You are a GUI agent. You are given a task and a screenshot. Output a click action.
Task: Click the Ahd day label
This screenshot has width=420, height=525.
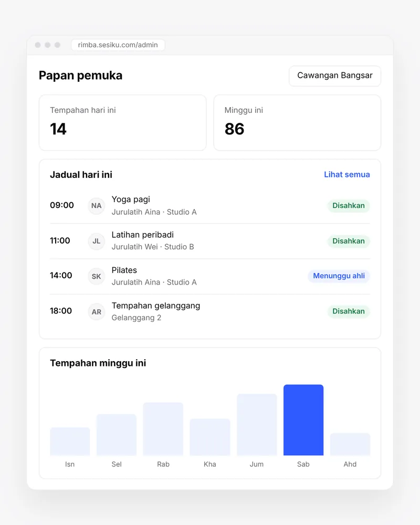tap(350, 464)
